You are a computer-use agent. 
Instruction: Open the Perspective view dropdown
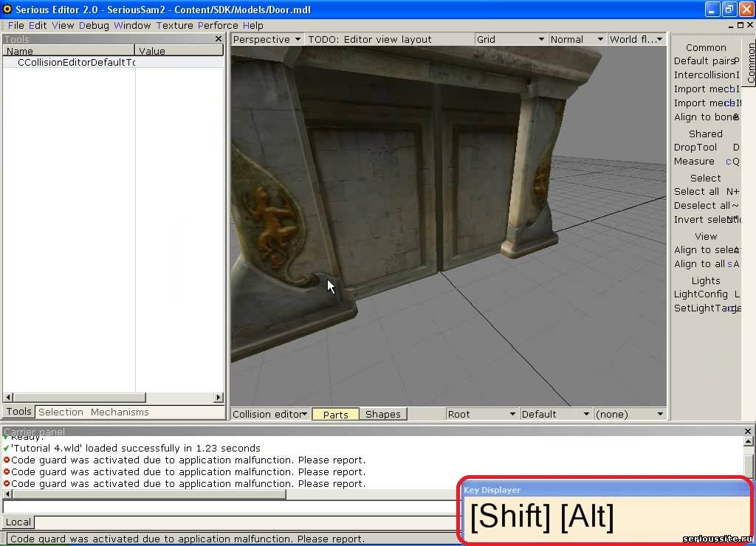[267, 40]
